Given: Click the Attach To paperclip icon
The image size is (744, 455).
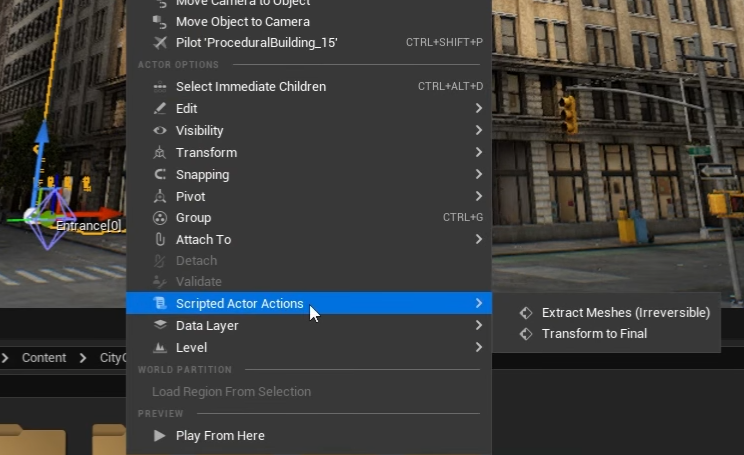Looking at the screenshot, I should coord(159,240).
